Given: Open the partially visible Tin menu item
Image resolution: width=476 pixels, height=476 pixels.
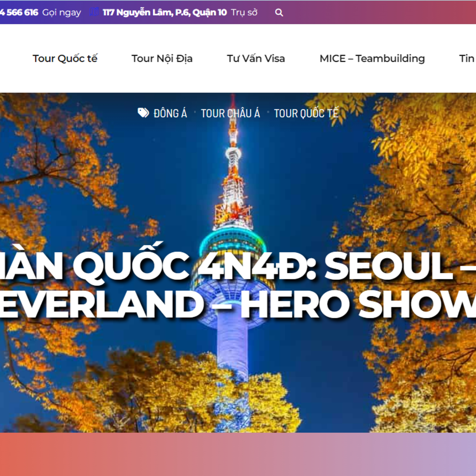Looking at the screenshot, I should (x=467, y=59).
